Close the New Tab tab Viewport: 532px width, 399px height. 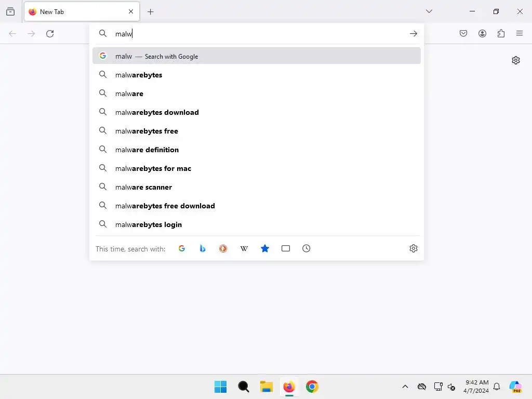[131, 11]
